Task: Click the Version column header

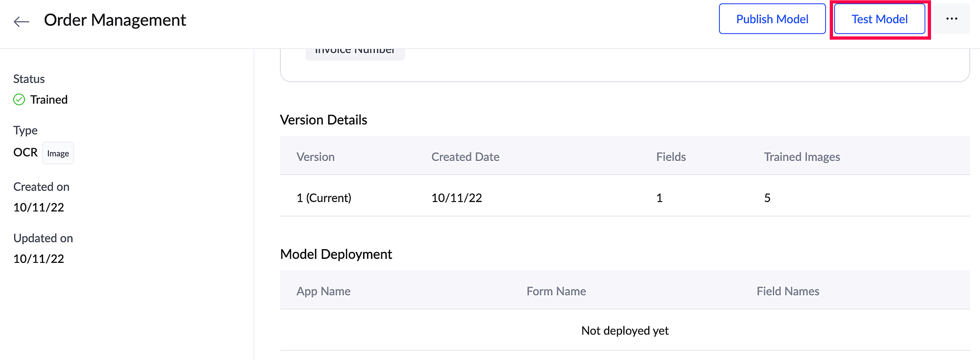Action: (316, 157)
